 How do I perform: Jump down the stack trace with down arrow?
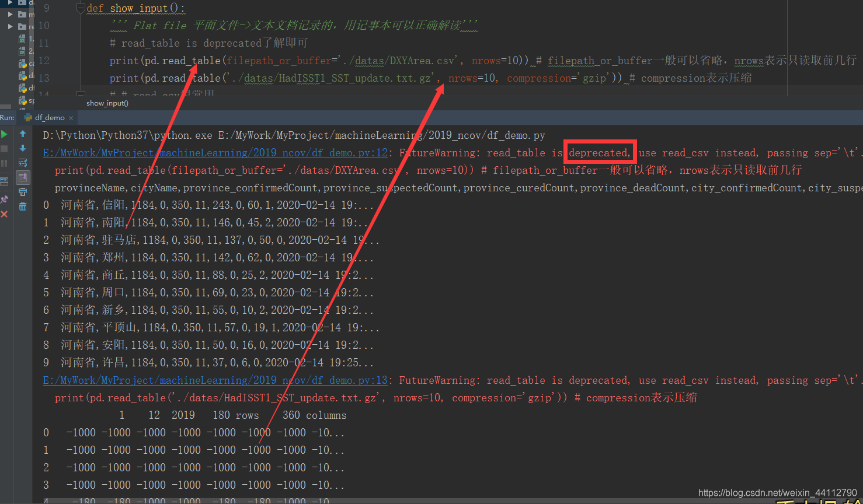coord(23,148)
